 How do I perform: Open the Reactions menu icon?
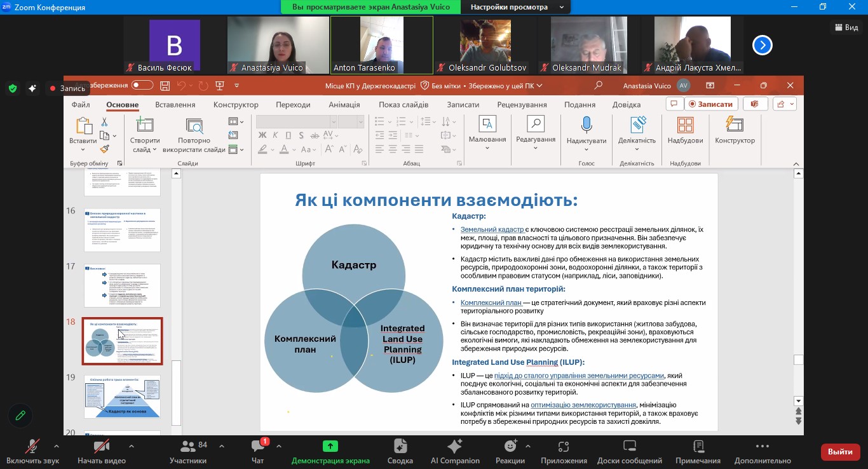[510, 447]
